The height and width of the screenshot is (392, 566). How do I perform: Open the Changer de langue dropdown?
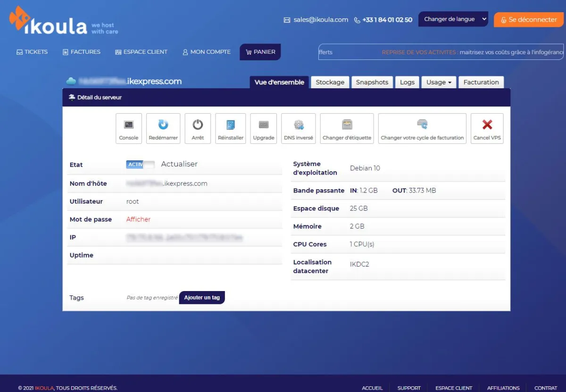tap(453, 19)
